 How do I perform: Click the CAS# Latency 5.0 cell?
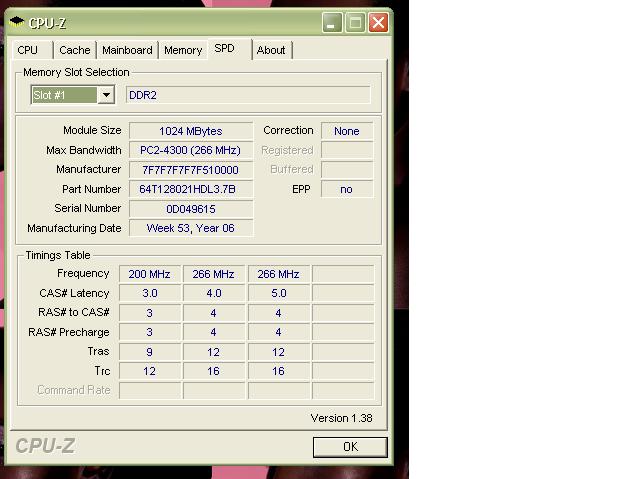pyautogui.click(x=279, y=293)
